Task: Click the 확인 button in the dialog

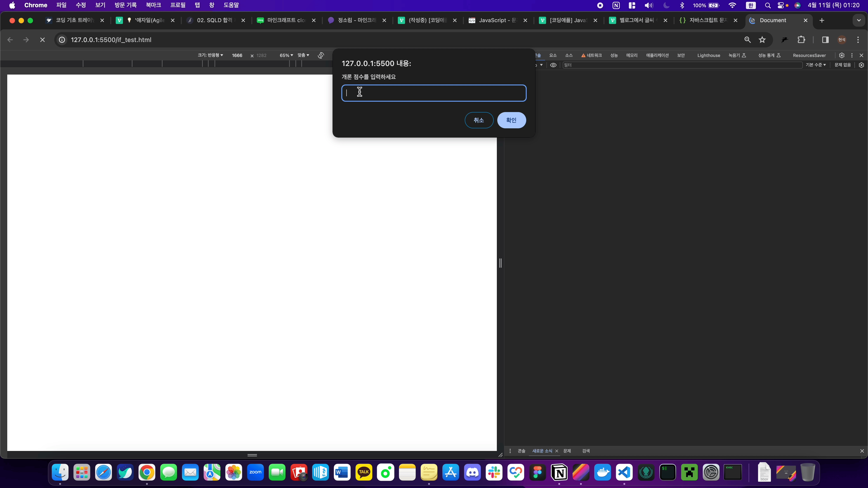Action: coord(511,120)
